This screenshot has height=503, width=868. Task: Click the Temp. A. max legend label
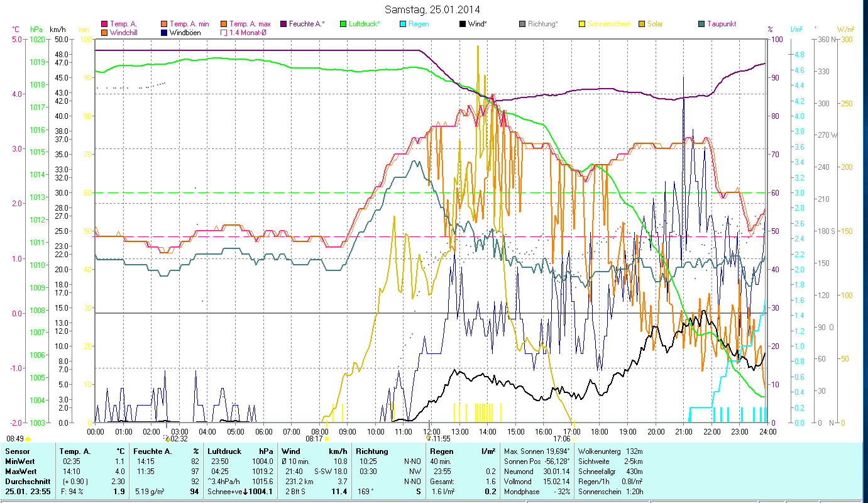pos(250,24)
